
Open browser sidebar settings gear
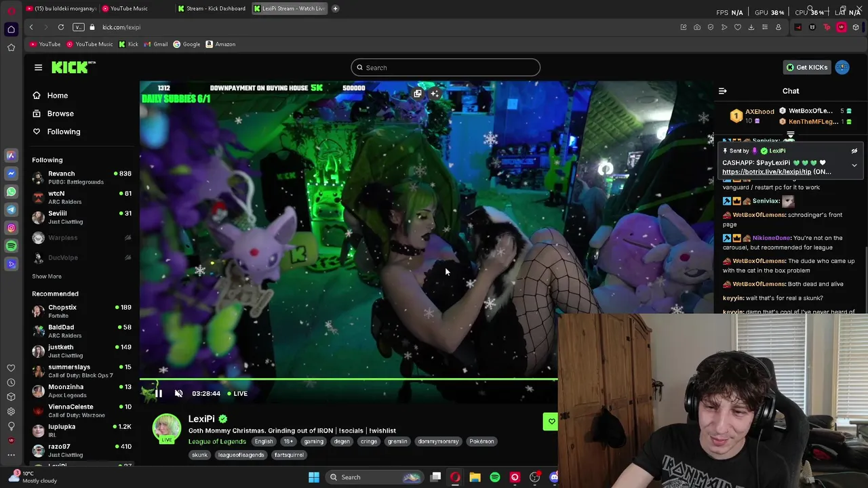click(x=11, y=411)
